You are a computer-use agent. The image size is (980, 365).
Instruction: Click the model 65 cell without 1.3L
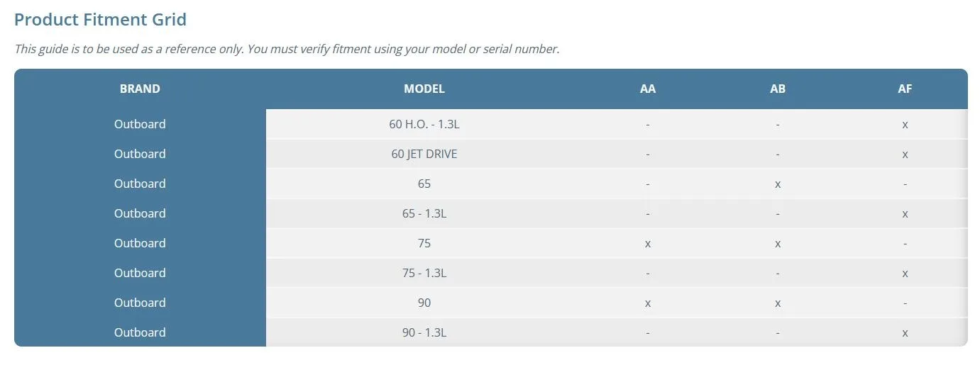coord(424,184)
